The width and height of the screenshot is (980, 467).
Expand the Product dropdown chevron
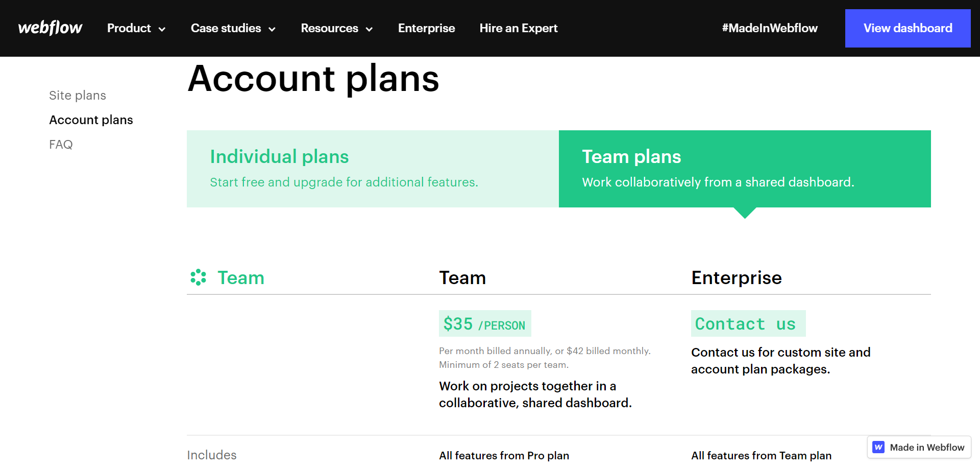162,29
